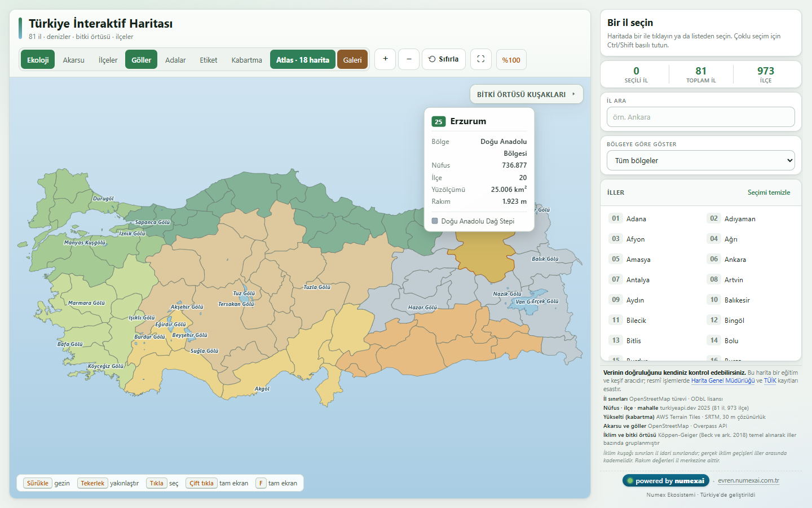Screen dimensions: 812x508
Task: Select Balıkesir from the province list
Action: [751, 300]
